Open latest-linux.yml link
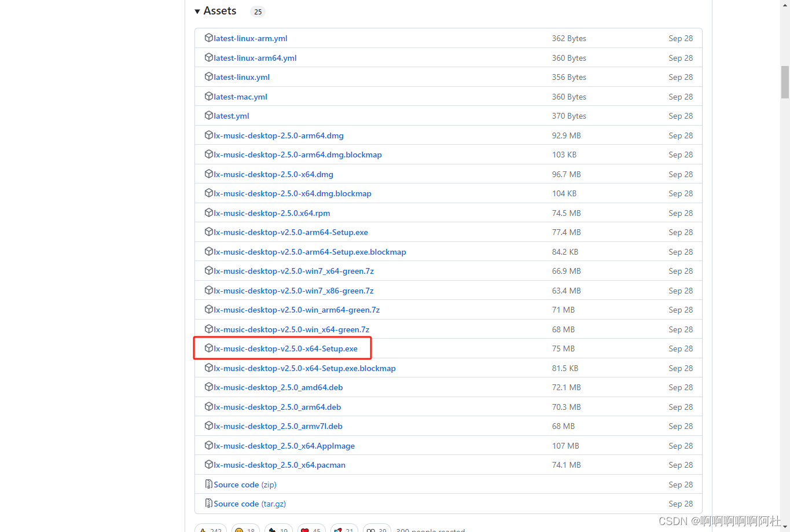 (x=242, y=77)
